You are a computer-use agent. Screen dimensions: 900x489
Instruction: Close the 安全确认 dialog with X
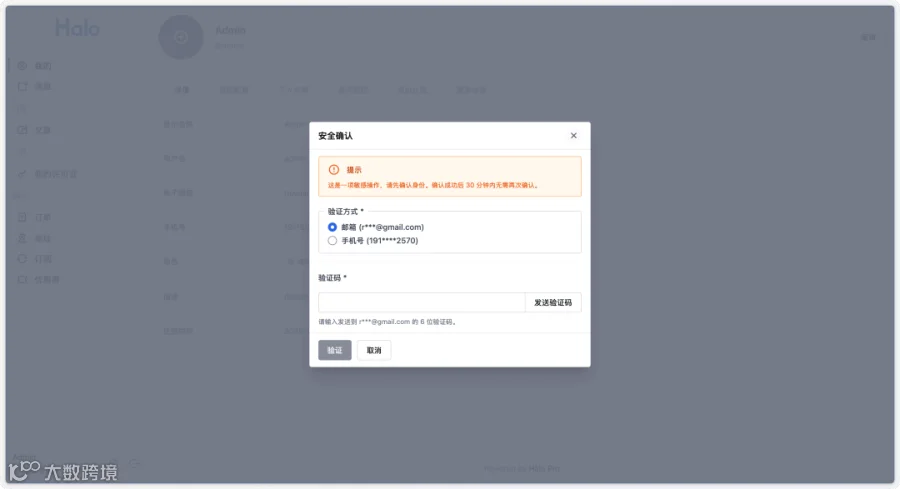(x=573, y=135)
